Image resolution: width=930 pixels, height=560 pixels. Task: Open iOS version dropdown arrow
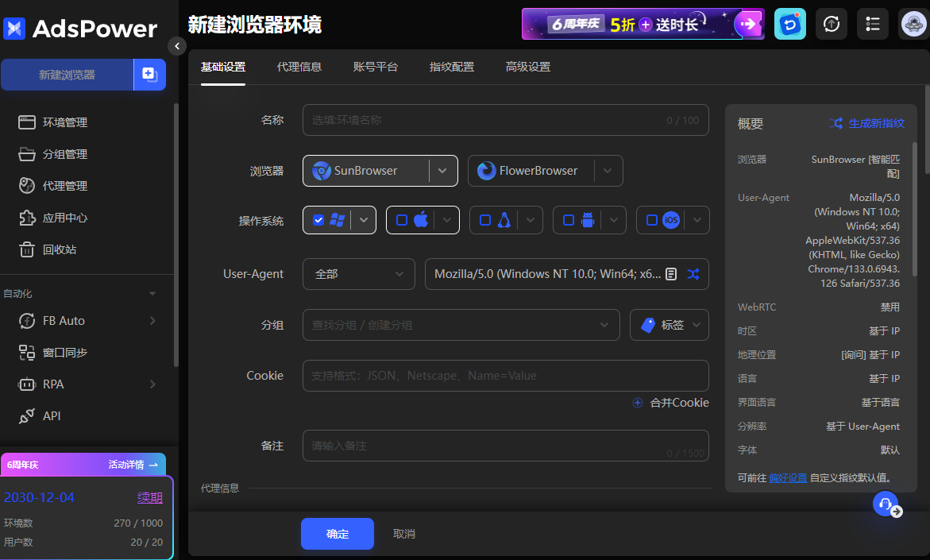(x=697, y=220)
